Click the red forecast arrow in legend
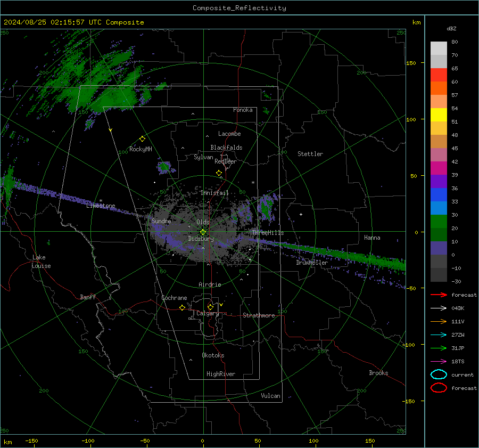This screenshot has height=448, width=479. (x=439, y=295)
